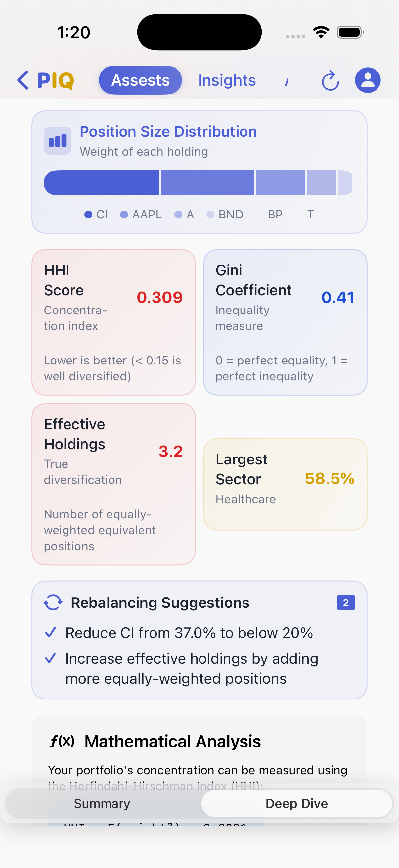Screen dimensions: 399x868
Task: Select the Assests tab
Action: coord(140,80)
